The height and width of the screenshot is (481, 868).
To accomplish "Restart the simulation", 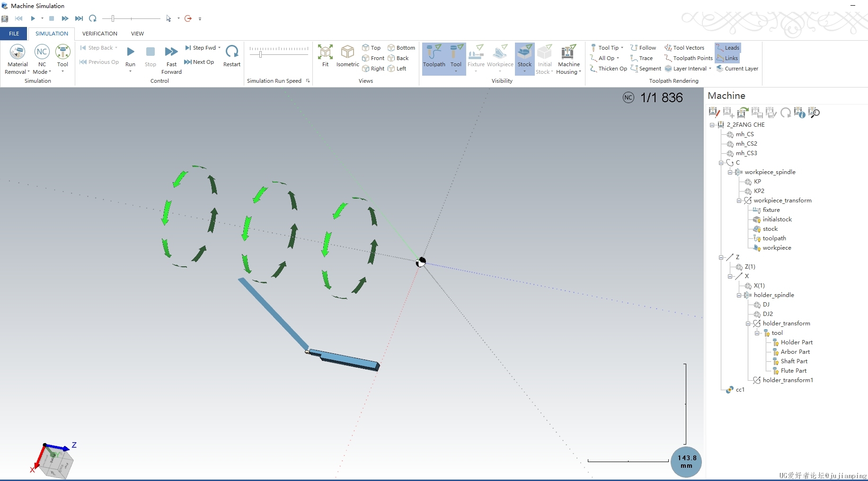I will (232, 56).
